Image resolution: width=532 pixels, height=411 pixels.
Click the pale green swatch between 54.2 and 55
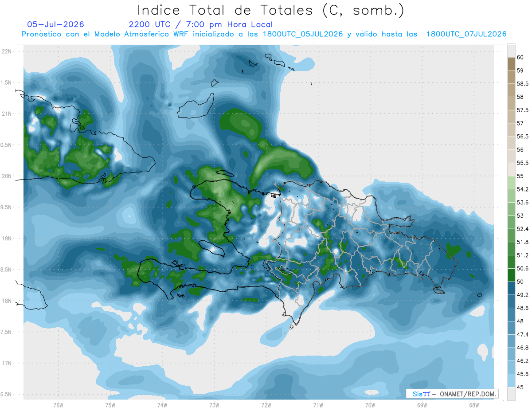511,183
